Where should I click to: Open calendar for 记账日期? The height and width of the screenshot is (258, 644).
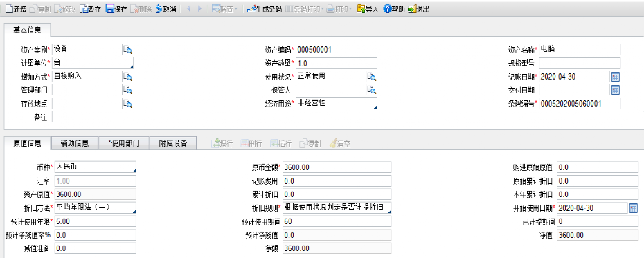(615, 77)
